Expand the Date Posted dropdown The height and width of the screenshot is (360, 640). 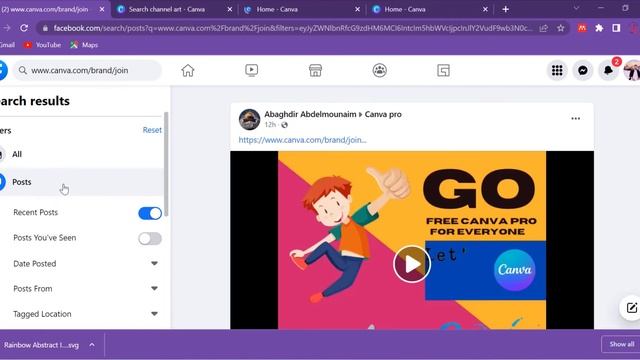154,264
